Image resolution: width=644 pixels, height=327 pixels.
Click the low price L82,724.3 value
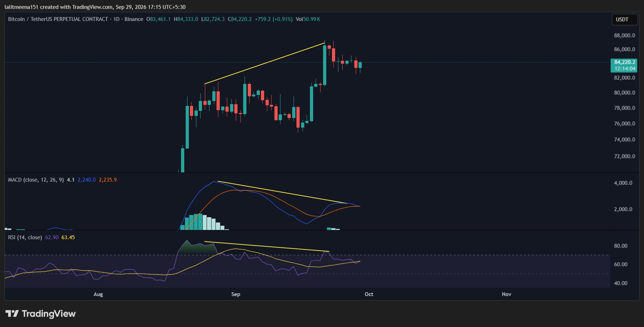tap(213, 19)
